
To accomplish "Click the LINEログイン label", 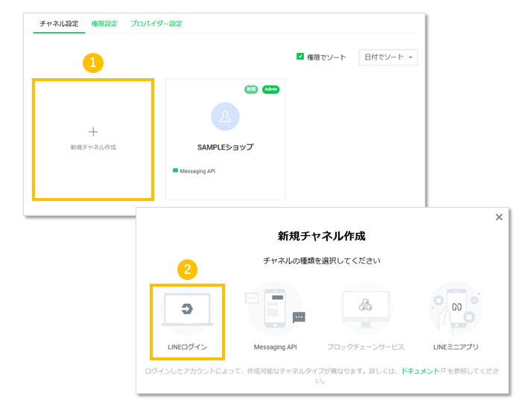I will pyautogui.click(x=187, y=347).
